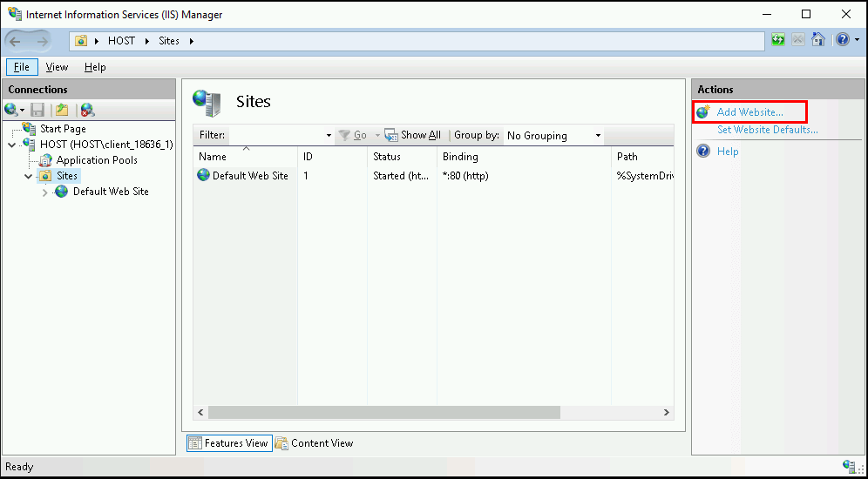
Task: Click the Default Web Site tree globe icon
Action: pos(62,192)
